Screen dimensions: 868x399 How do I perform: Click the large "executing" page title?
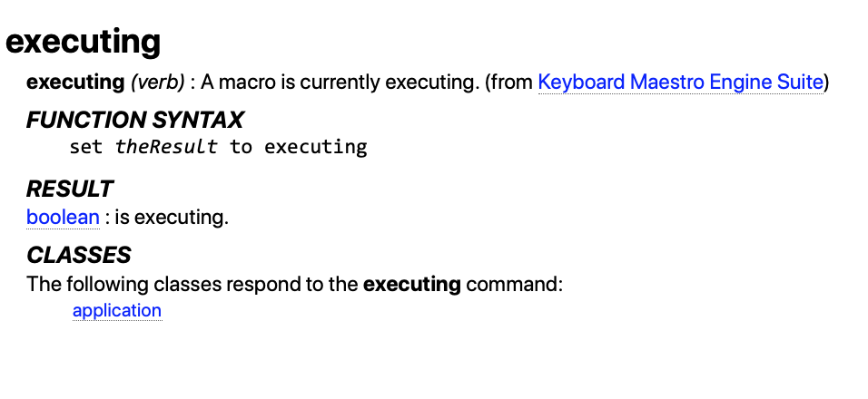[x=84, y=42]
